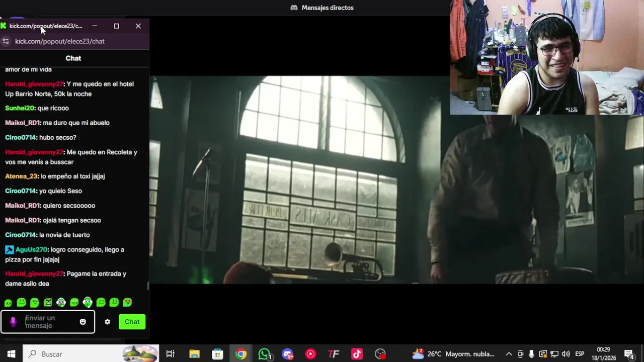Image resolution: width=644 pixels, height=362 pixels.
Task: Open AguUs270's username in chat
Action: pyautogui.click(x=31, y=249)
